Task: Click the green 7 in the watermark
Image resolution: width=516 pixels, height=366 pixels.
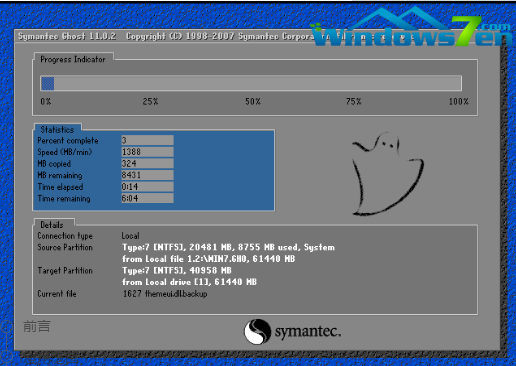Action: (466, 31)
